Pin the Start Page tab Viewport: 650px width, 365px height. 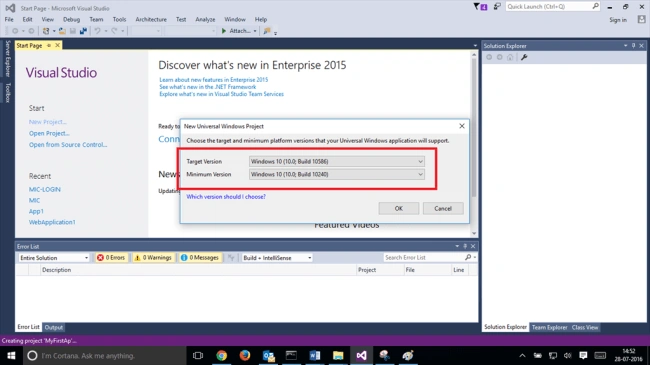pos(49,45)
